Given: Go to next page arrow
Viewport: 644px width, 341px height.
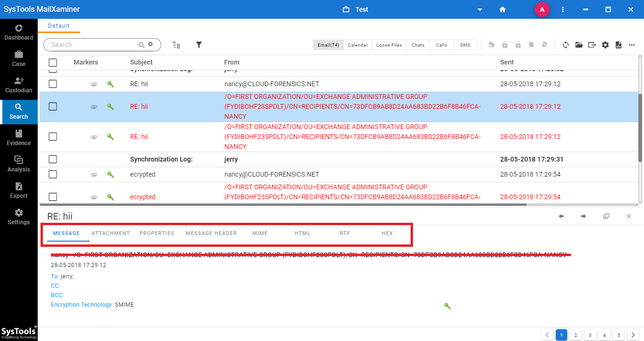Looking at the screenshot, I should pyautogui.click(x=633, y=335).
